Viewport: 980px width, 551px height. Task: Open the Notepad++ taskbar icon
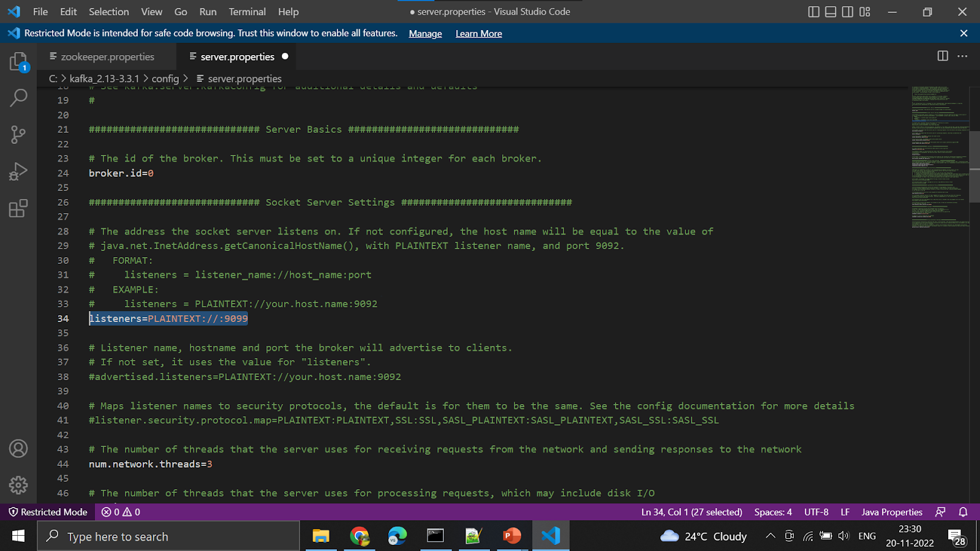473,536
